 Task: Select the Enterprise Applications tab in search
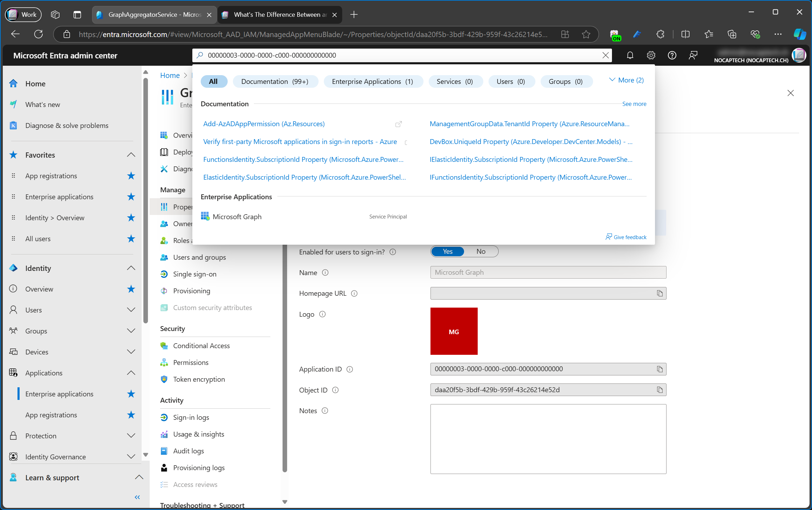(x=372, y=80)
